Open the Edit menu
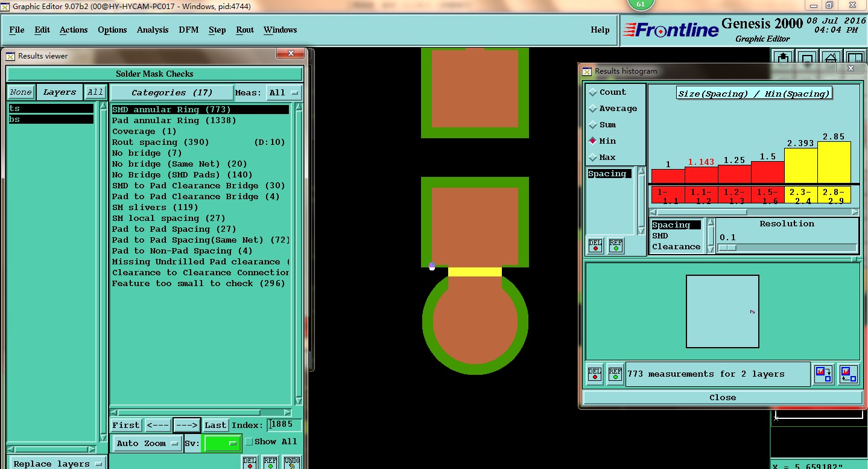 [x=42, y=30]
